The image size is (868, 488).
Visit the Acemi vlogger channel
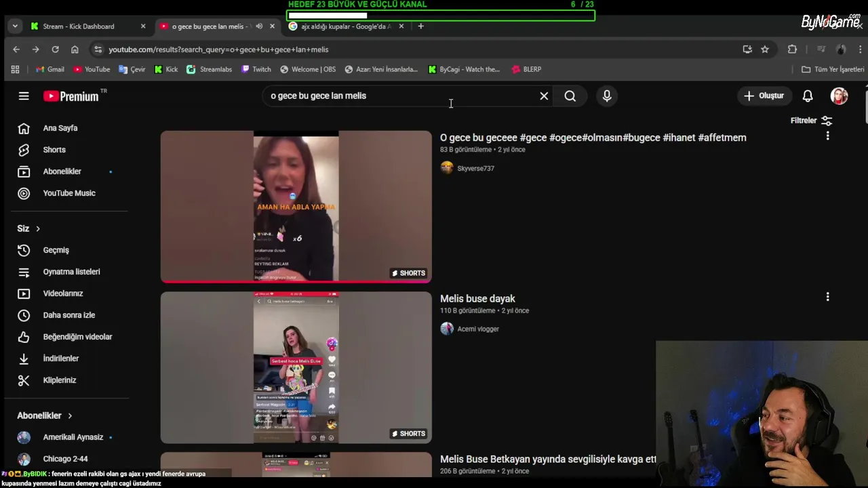pyautogui.click(x=478, y=329)
